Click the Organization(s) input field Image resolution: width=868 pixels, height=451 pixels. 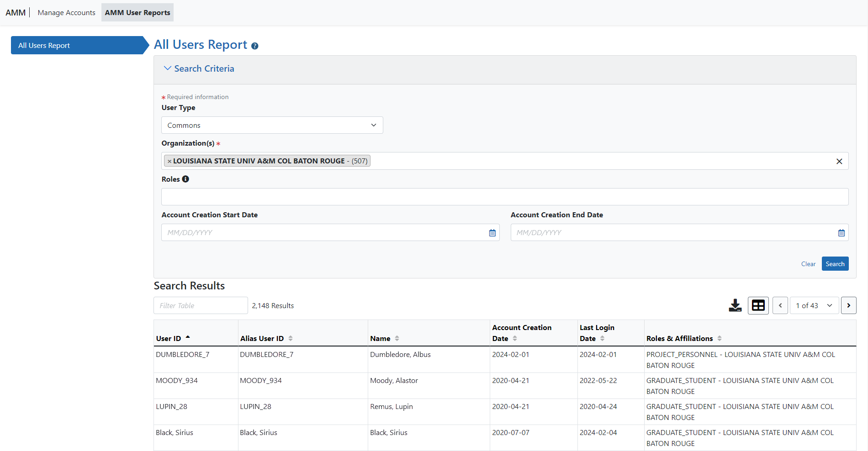coord(505,161)
